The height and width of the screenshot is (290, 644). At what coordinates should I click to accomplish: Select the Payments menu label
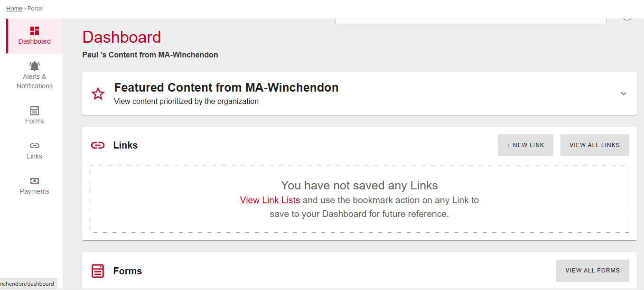point(35,191)
